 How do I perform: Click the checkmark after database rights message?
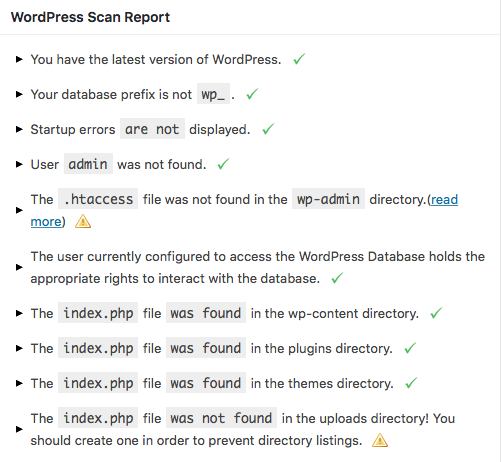[x=337, y=278]
